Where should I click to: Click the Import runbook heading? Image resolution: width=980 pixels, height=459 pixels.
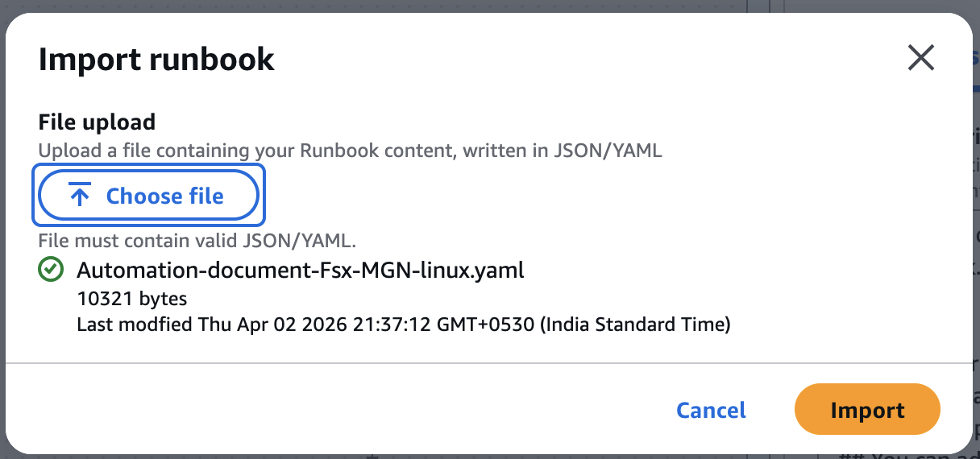(x=156, y=60)
